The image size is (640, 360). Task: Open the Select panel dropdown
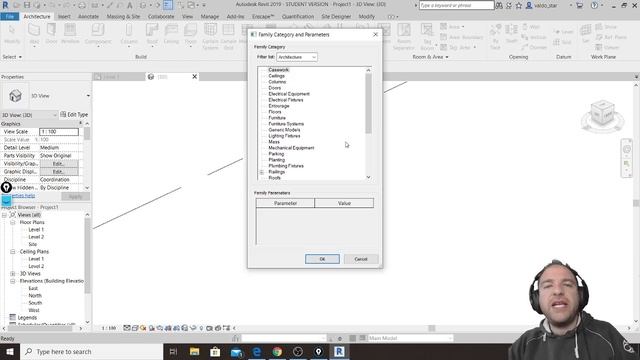tap(12, 57)
